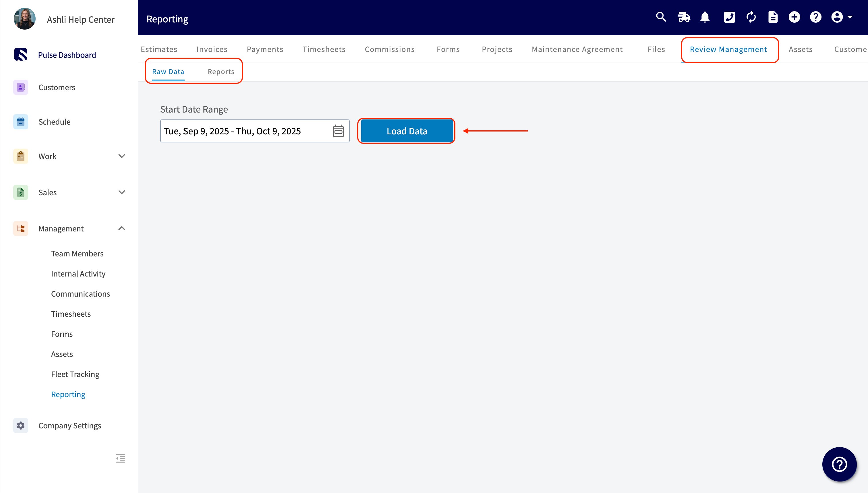This screenshot has width=868, height=493.
Task: Click the plus add icon
Action: click(x=794, y=17)
